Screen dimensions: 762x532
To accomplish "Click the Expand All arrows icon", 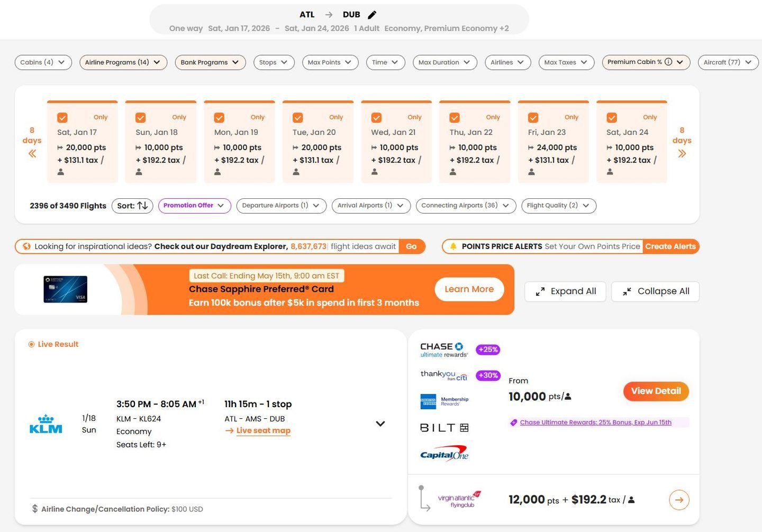I will [x=540, y=291].
